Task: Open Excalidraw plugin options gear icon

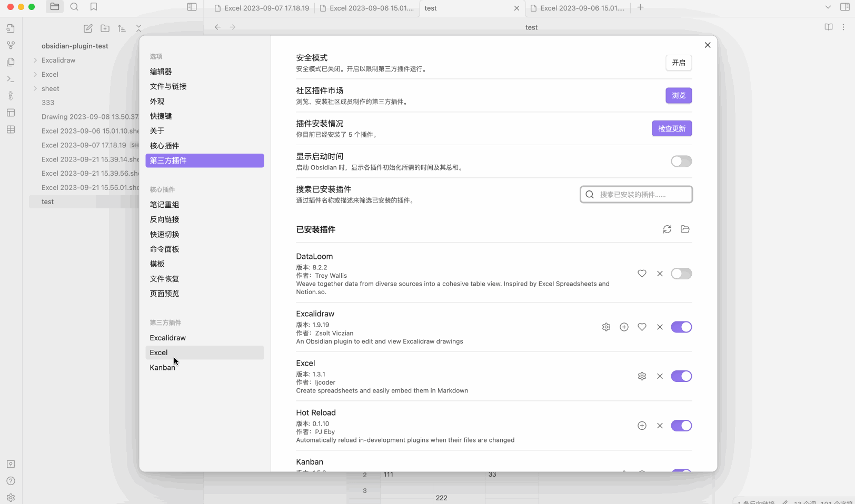Action: [606, 327]
